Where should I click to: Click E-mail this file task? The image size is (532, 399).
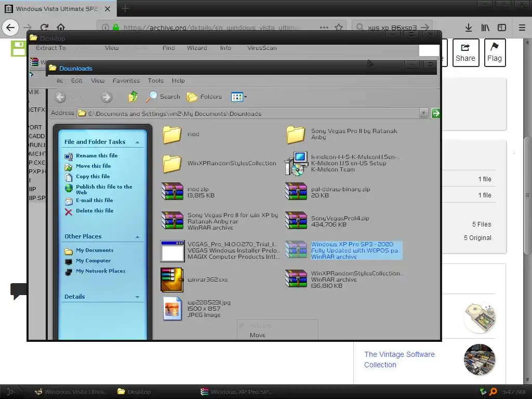(x=95, y=200)
